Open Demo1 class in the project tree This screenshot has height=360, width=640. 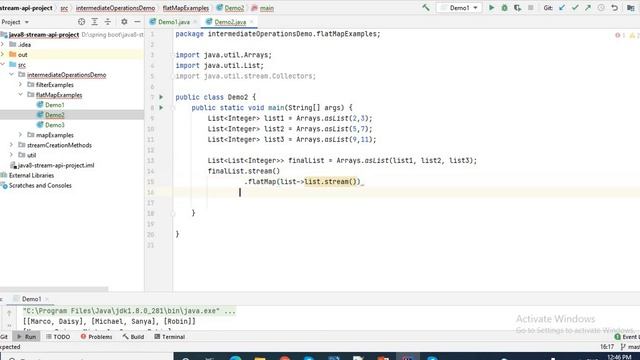point(54,105)
